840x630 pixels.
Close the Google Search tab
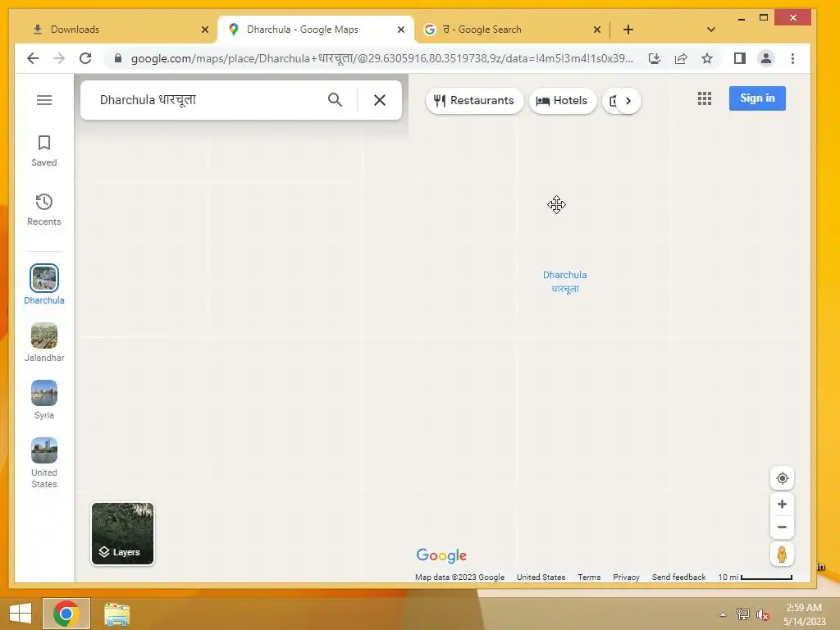[597, 30]
